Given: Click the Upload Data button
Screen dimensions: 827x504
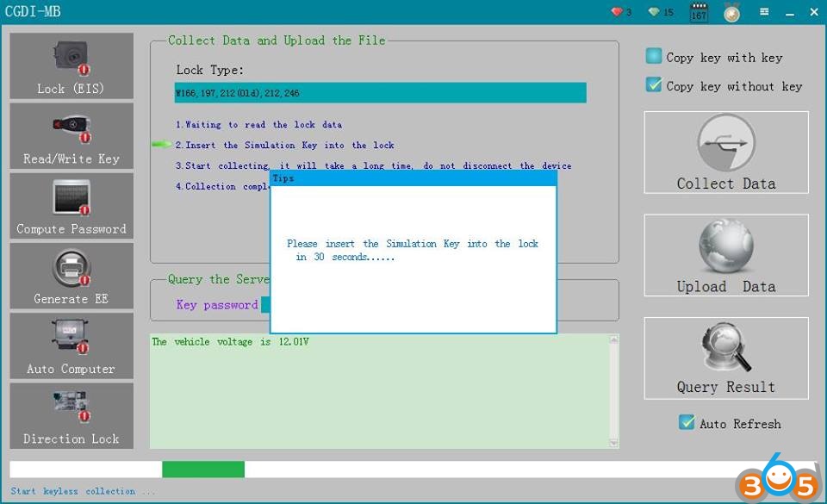Looking at the screenshot, I should [x=725, y=256].
